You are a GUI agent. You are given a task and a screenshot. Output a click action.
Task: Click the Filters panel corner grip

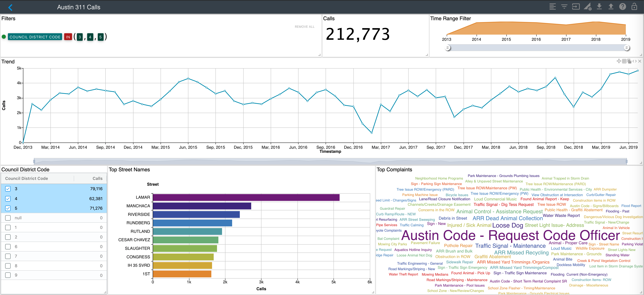[x=319, y=55]
